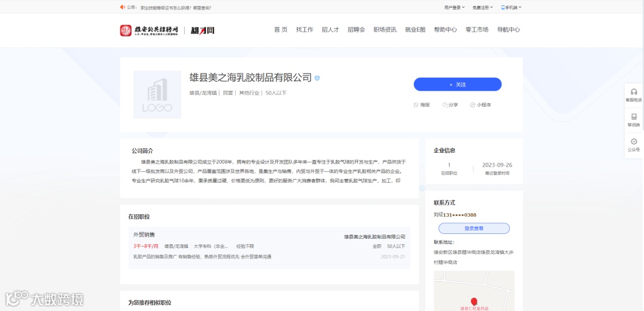Viewport: 644px width, 311px height.
Task: Expand the 免费注册 dropdown
Action: 482,7
